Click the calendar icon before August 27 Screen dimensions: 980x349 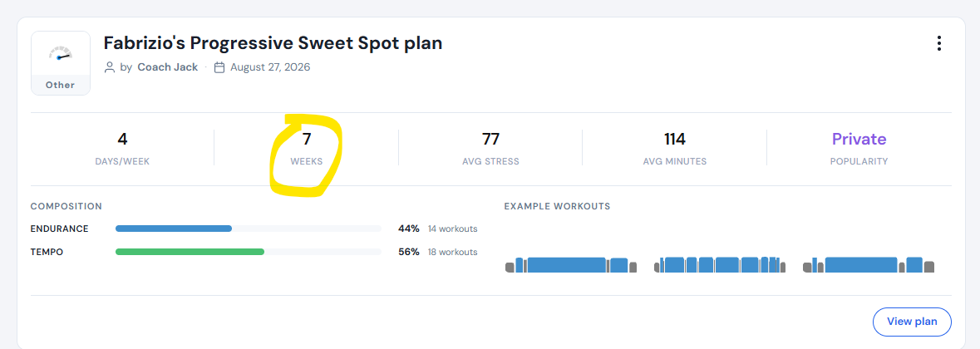pos(219,67)
